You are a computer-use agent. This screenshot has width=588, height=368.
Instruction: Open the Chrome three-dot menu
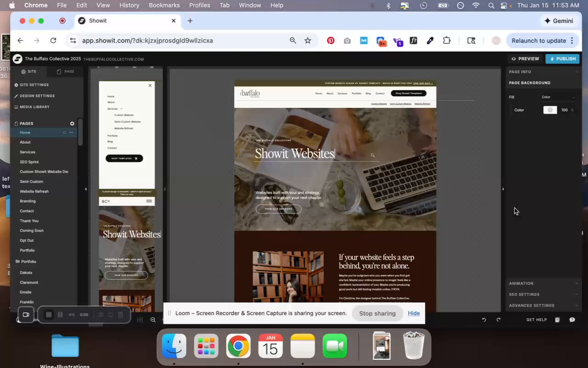(x=572, y=40)
